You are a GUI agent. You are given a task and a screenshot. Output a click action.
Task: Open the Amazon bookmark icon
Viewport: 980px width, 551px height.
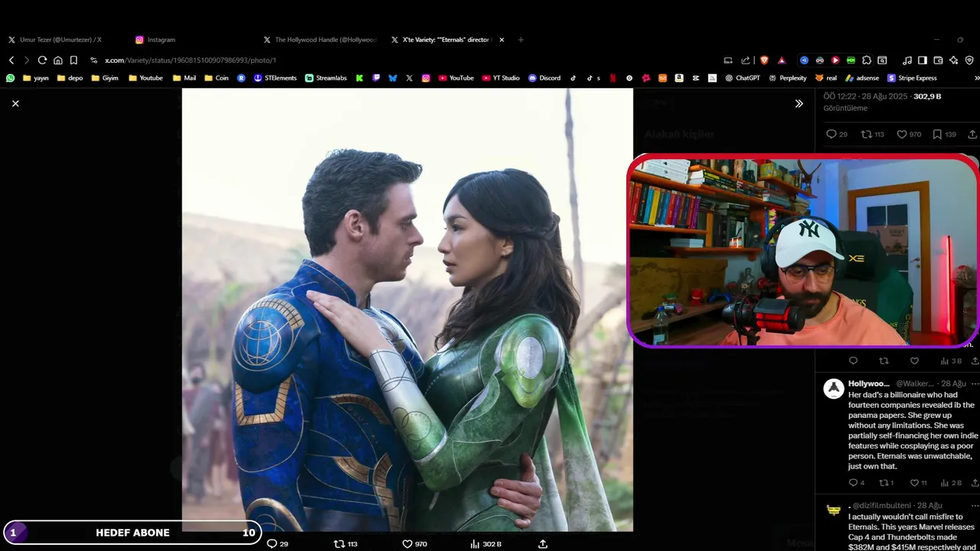(679, 78)
